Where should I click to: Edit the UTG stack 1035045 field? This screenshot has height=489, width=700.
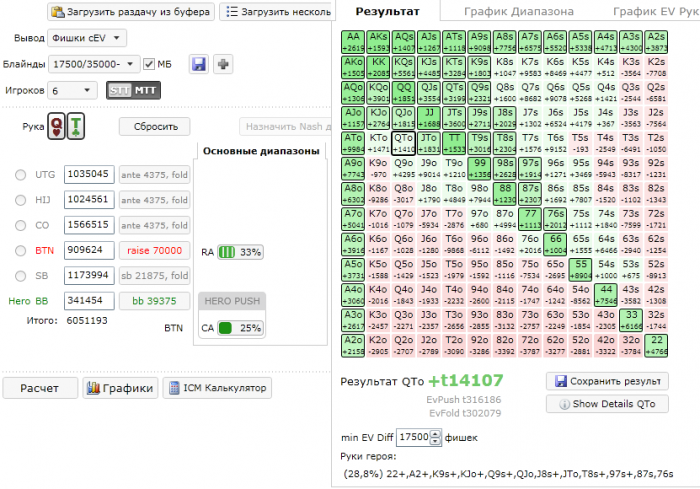point(89,175)
